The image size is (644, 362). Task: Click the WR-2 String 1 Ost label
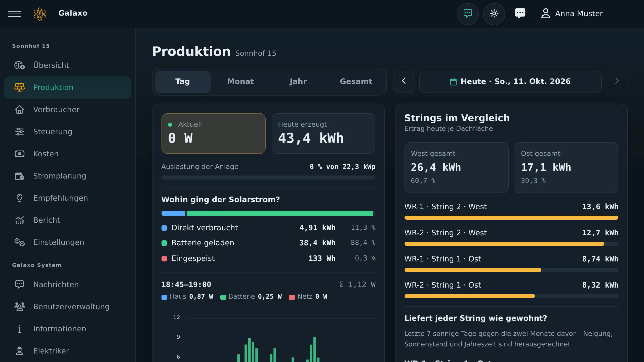[443, 285]
